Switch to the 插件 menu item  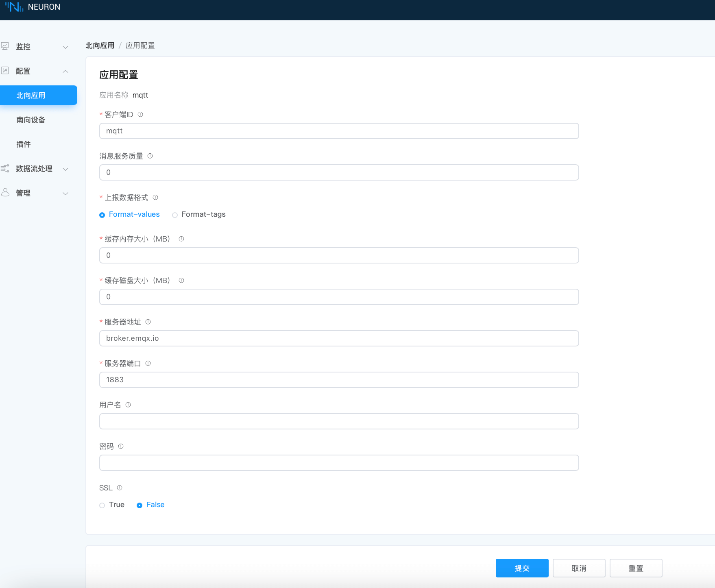click(24, 144)
